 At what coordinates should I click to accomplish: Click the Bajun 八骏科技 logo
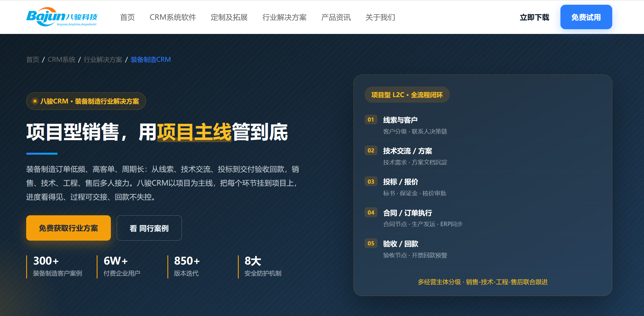click(62, 17)
